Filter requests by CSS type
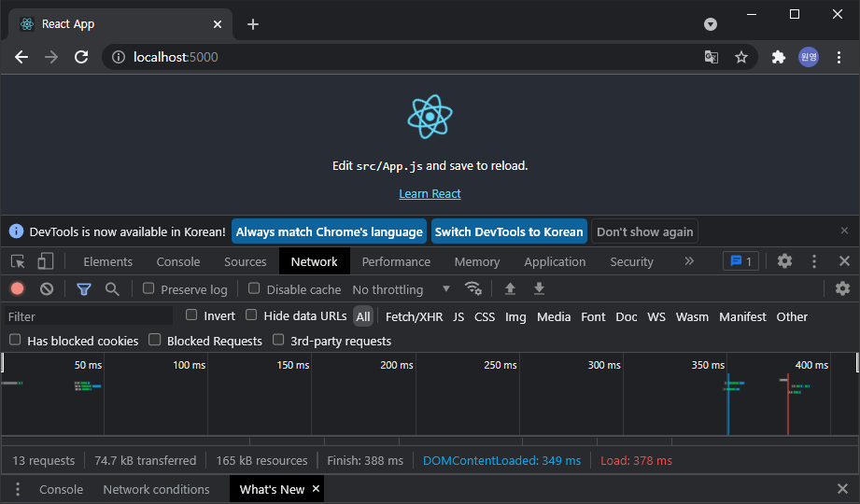This screenshot has width=860, height=504. coord(485,316)
